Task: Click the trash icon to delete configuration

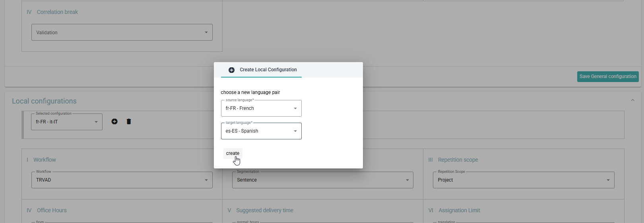Action: pyautogui.click(x=129, y=121)
